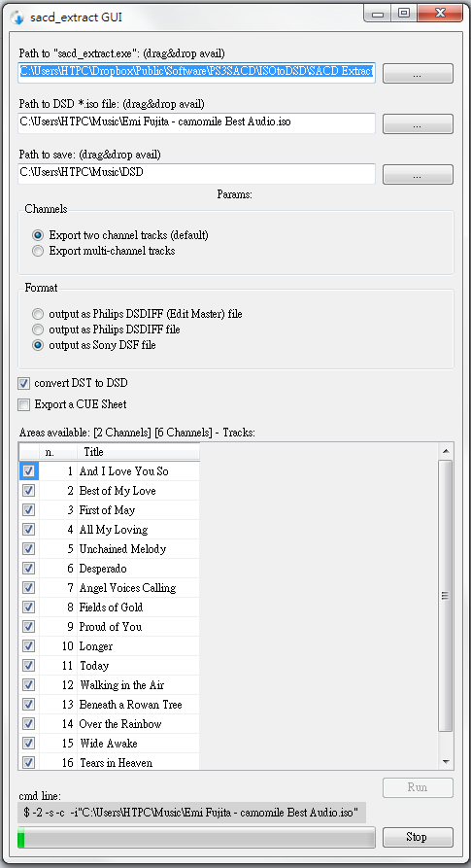Browse for the save path folder

[418, 174]
